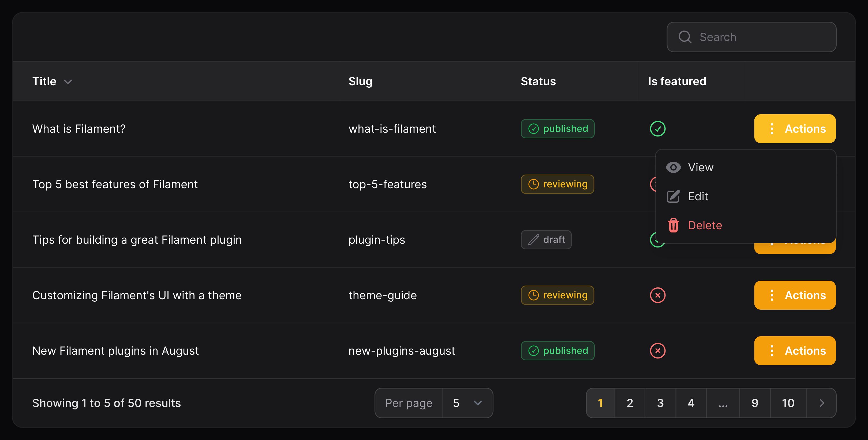The image size is (868, 440).
Task: Click "Customizing Filament's UI with a theme"
Action: [137, 295]
